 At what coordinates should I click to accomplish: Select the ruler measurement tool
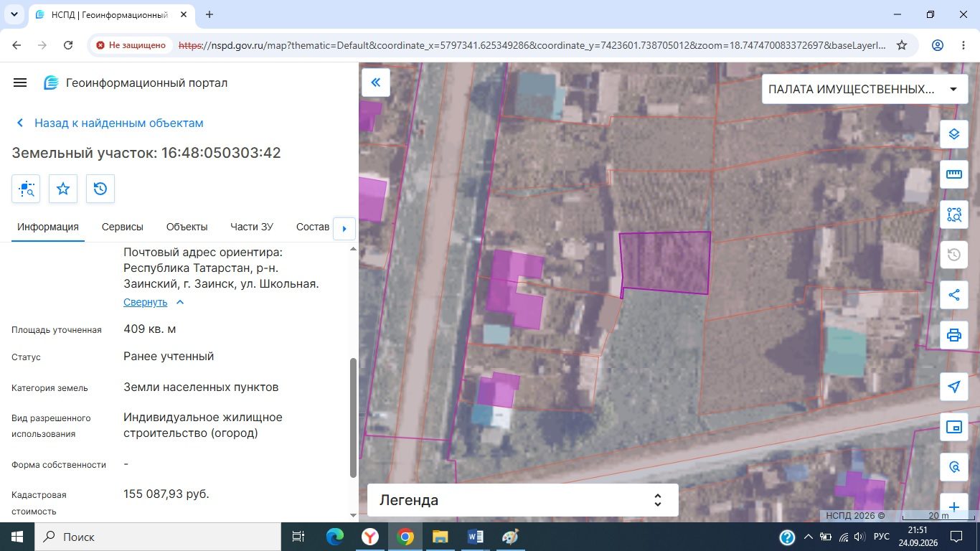tap(954, 174)
